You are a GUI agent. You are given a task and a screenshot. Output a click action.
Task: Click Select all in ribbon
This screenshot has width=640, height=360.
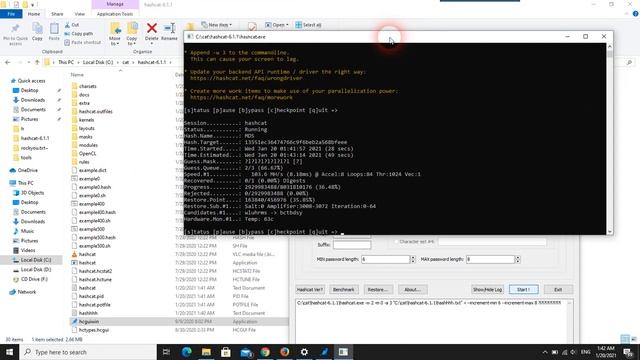tap(308, 25)
